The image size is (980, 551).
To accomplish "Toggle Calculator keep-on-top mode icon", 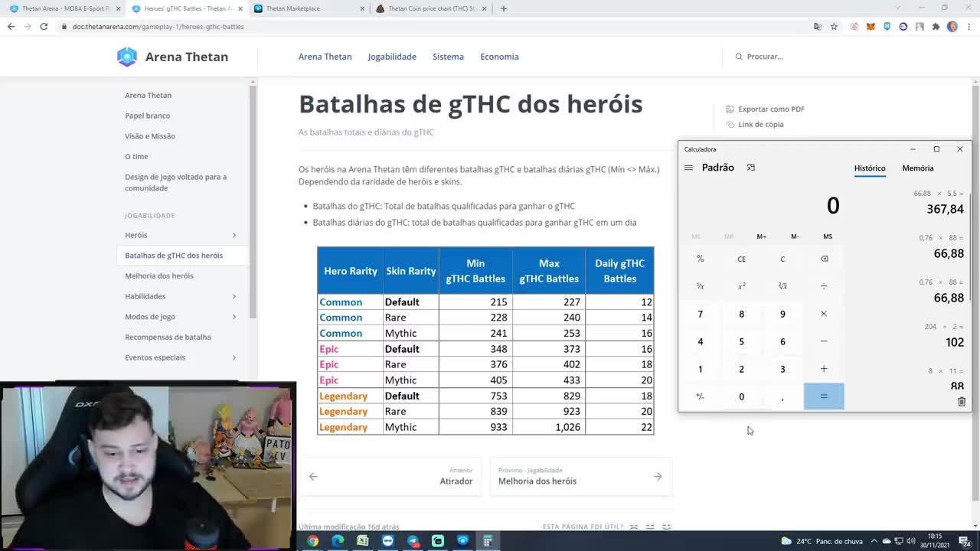I will [751, 168].
